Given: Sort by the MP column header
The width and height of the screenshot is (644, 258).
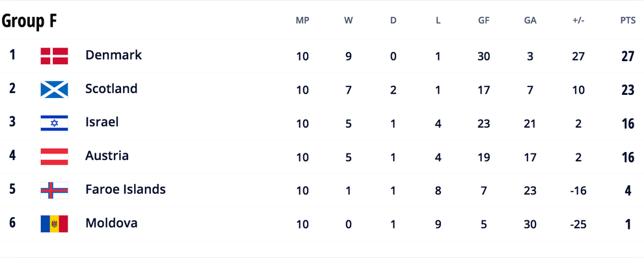Looking at the screenshot, I should [x=302, y=21].
